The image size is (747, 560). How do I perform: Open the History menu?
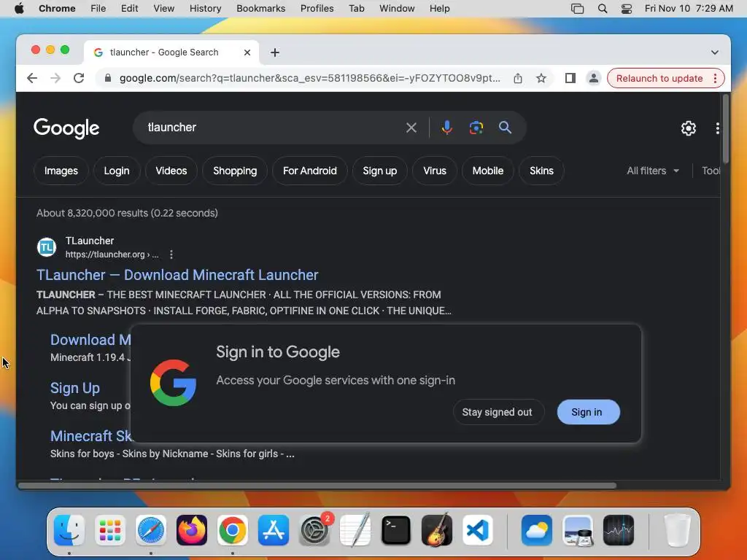(x=205, y=9)
